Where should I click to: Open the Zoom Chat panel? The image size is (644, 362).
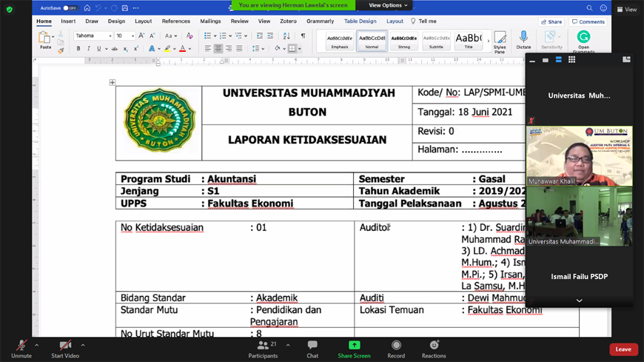[312, 349]
